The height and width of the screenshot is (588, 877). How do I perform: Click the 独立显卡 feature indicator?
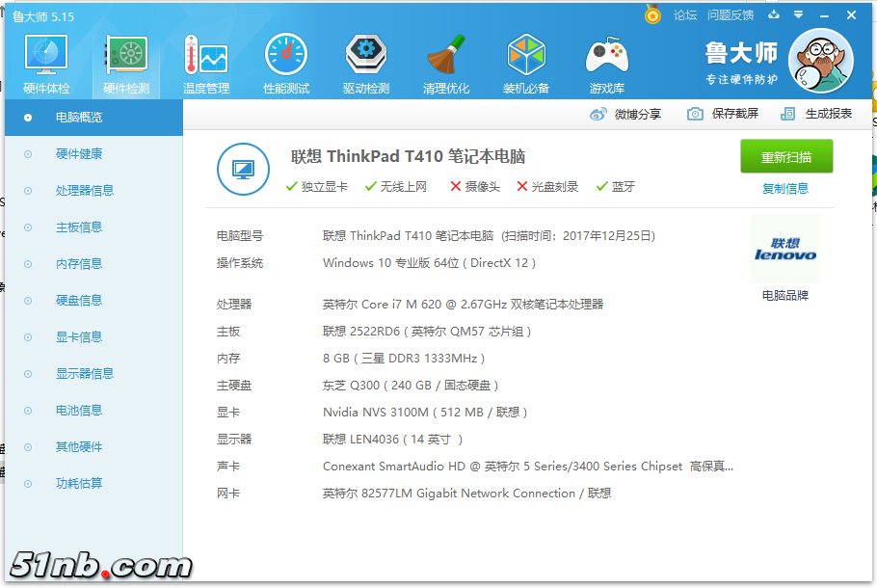tap(316, 187)
